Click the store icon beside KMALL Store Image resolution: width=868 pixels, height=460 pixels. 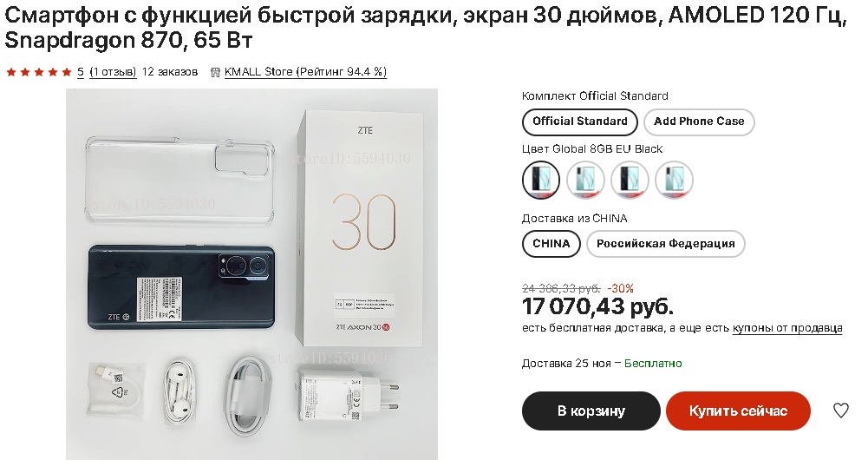click(215, 72)
